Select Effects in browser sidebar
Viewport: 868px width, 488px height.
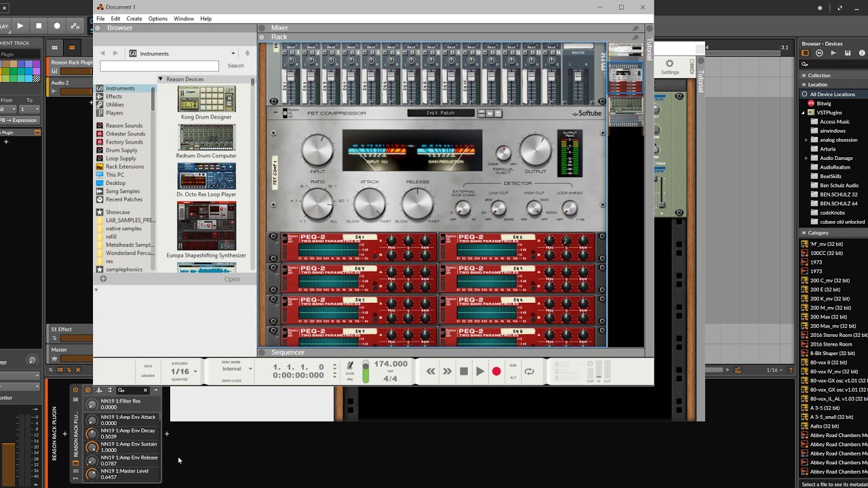point(114,96)
